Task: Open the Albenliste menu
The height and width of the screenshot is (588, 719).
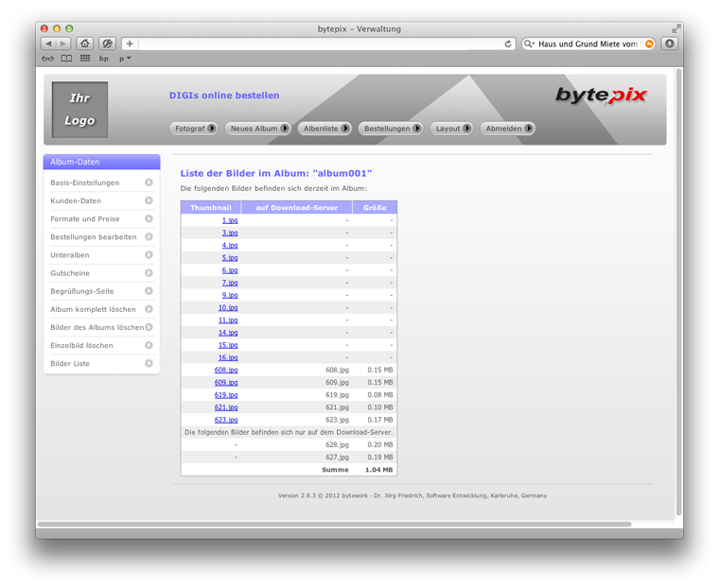Action: [x=324, y=129]
